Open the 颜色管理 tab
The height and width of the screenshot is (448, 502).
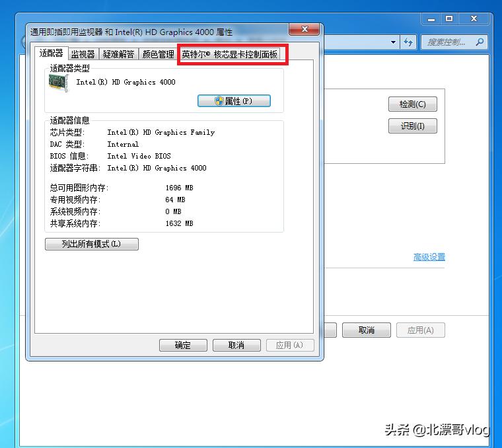pos(158,54)
